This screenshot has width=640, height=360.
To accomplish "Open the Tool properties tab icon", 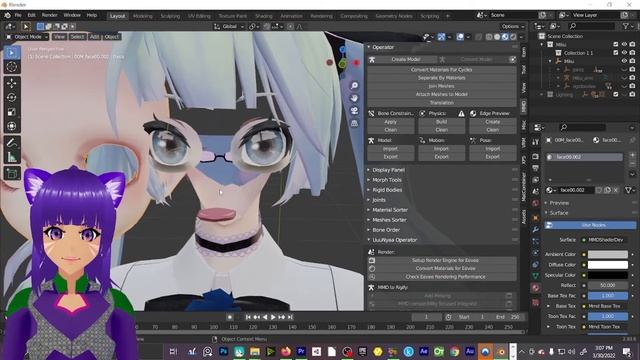I will click(536, 142).
